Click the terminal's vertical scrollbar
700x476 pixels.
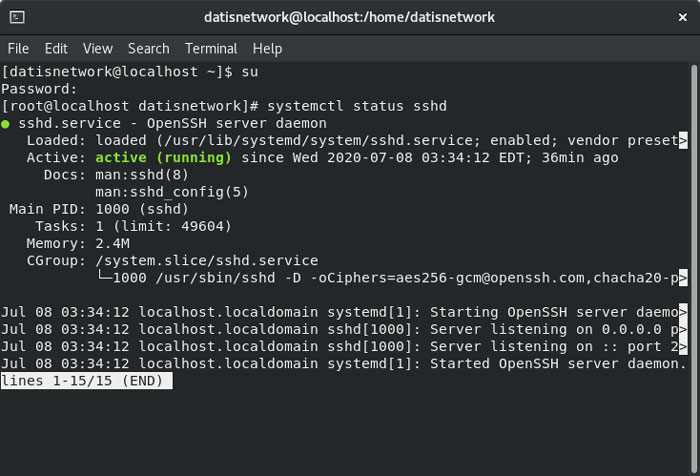point(694,200)
